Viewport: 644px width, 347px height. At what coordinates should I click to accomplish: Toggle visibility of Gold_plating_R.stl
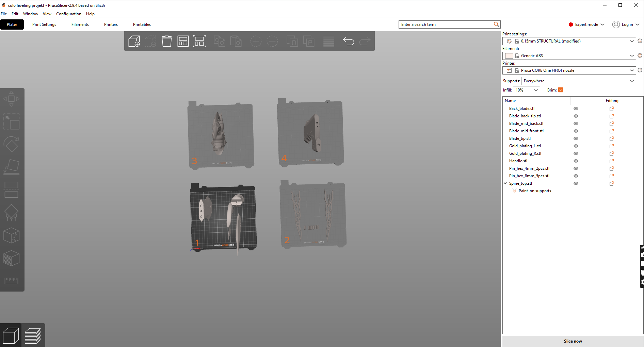(576, 153)
